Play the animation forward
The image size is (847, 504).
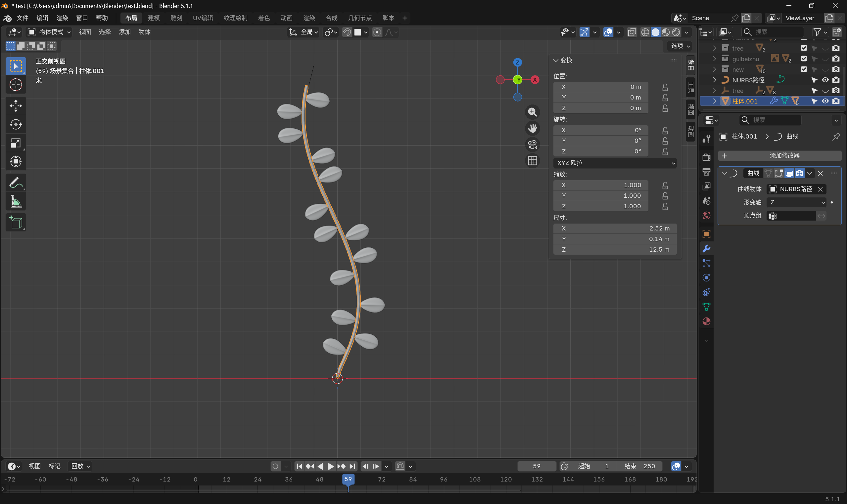(x=331, y=466)
